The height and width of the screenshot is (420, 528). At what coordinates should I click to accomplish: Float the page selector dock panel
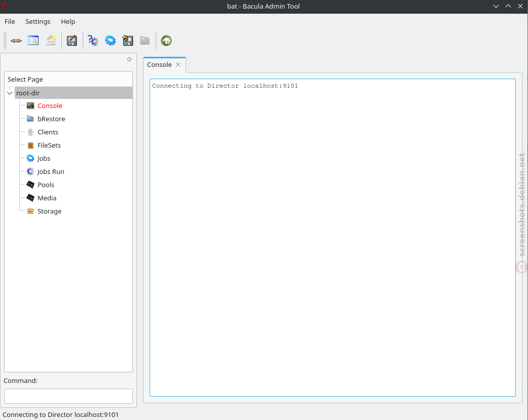(x=129, y=59)
